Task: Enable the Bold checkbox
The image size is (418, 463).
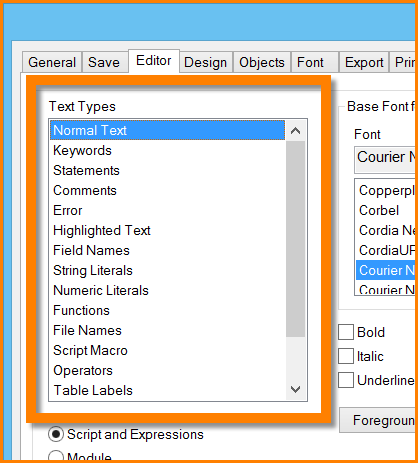Action: pos(346,332)
